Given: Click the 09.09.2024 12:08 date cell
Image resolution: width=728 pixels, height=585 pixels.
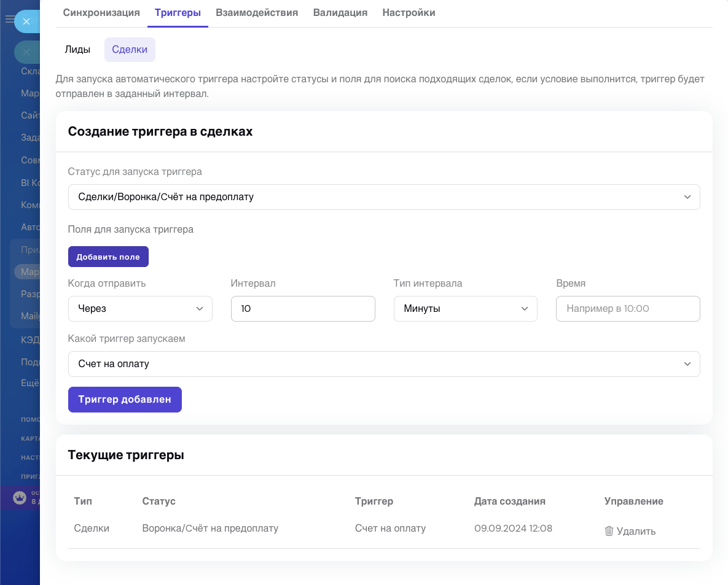Looking at the screenshot, I should (513, 529).
